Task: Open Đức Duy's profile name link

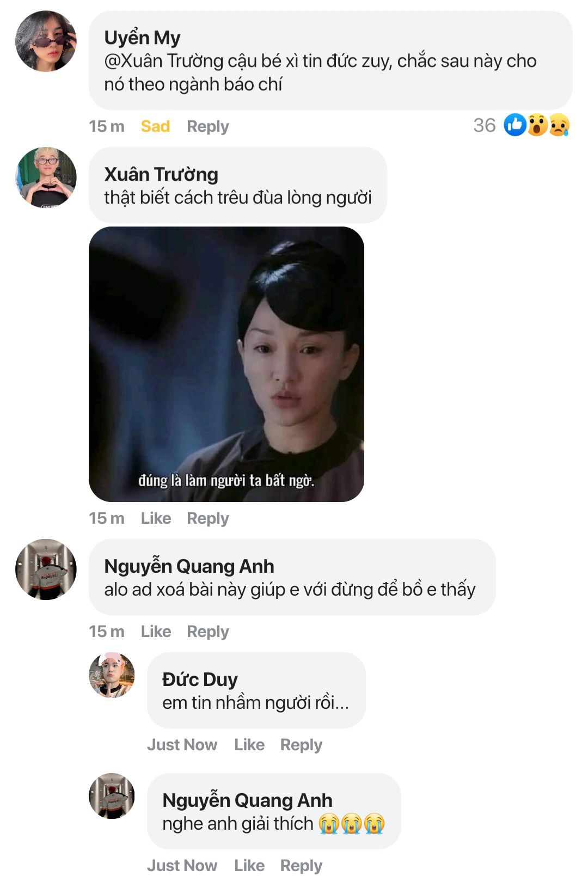Action: tap(200, 679)
